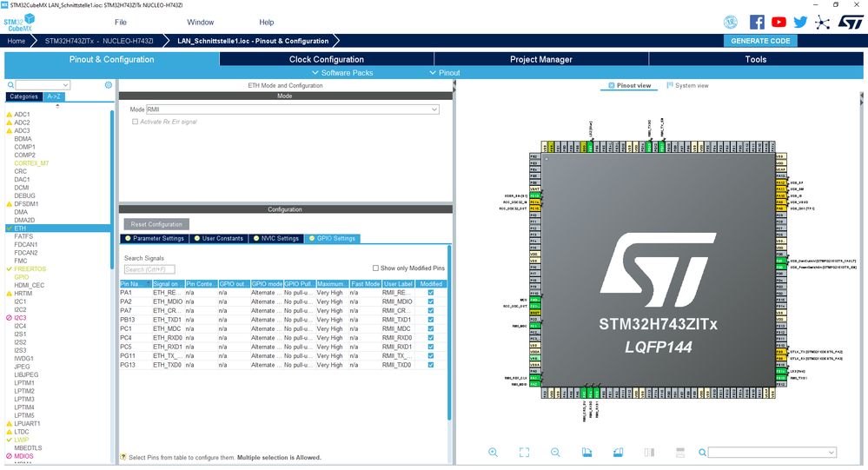Click the ST community network icon
The width and height of the screenshot is (868, 470).
click(822, 22)
